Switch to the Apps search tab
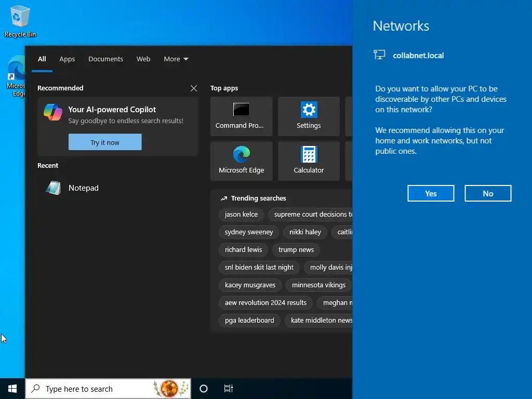 (67, 59)
